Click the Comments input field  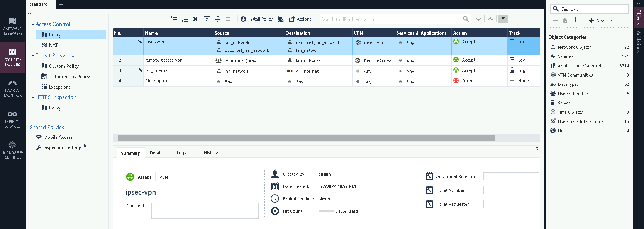(205, 211)
